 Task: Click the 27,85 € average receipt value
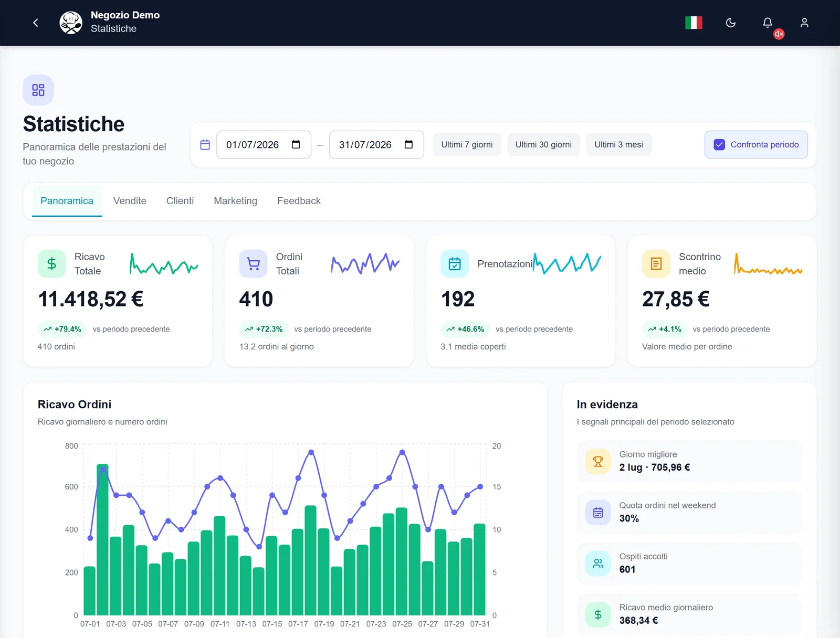(x=676, y=299)
